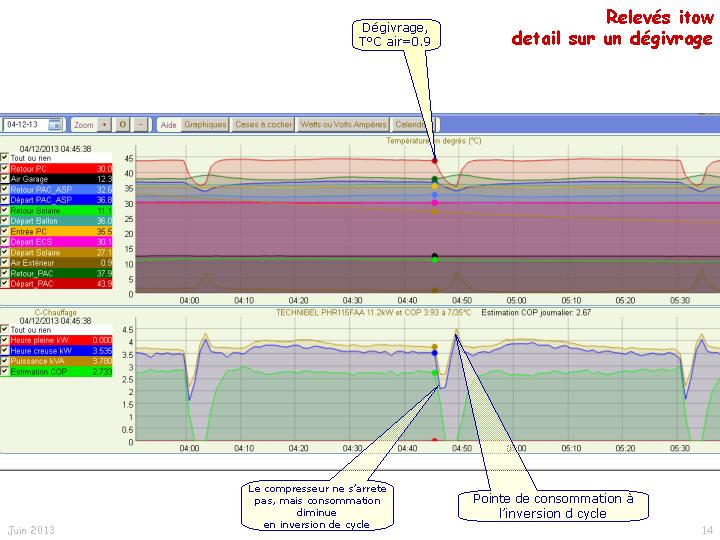Click the zoom out minus button

(x=140, y=125)
